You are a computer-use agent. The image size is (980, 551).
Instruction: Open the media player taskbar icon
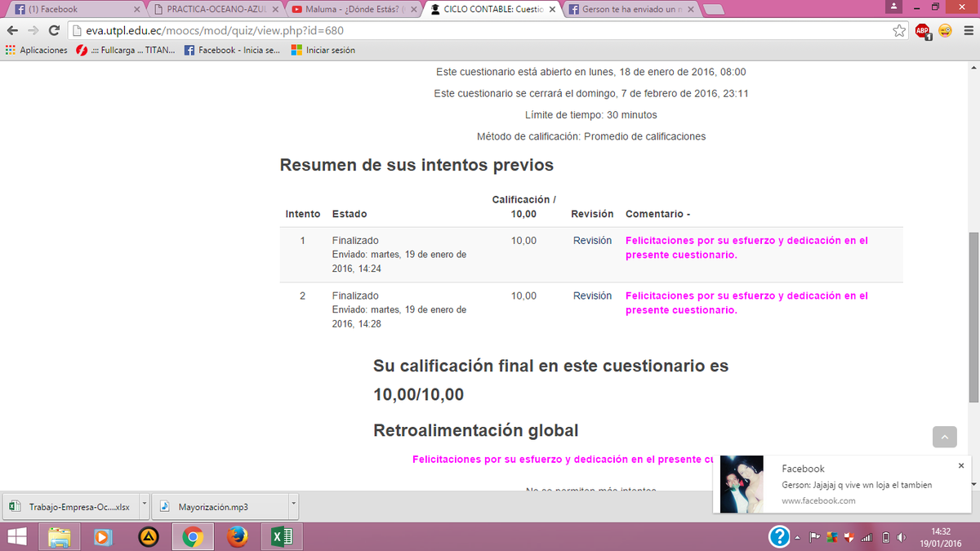[x=104, y=537]
